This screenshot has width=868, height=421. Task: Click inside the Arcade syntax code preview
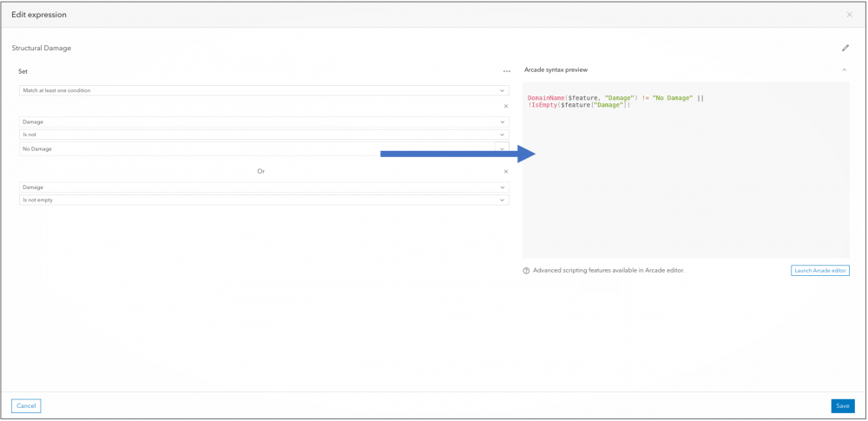click(686, 174)
